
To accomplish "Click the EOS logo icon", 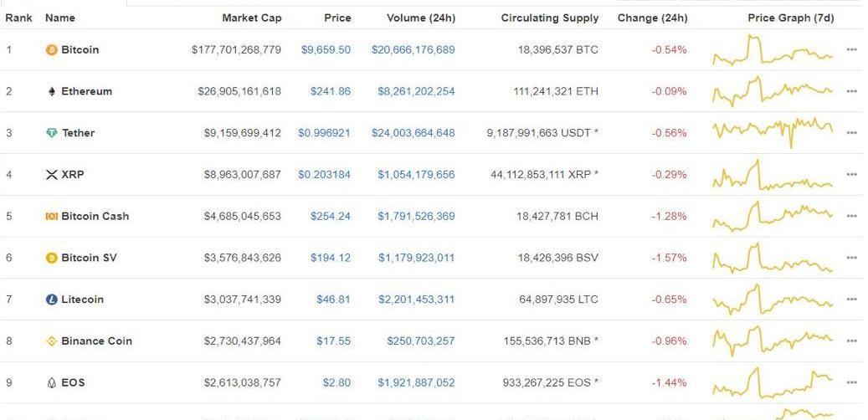I will click(x=52, y=383).
